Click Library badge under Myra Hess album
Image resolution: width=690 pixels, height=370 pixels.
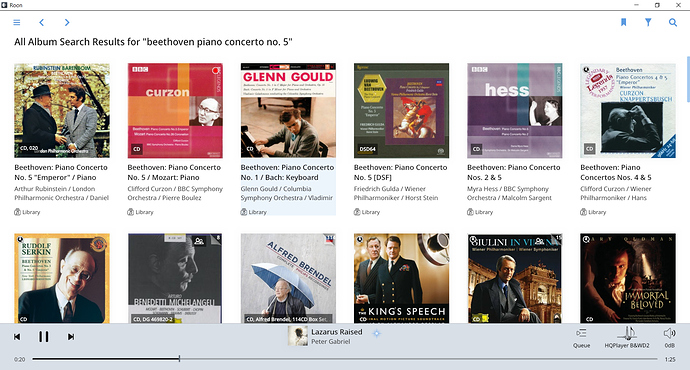[480, 212]
